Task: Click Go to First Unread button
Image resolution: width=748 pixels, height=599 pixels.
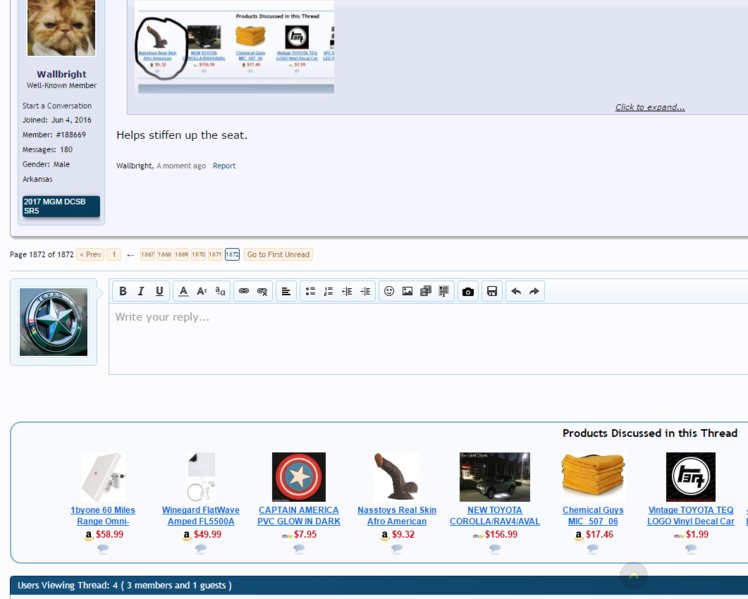Action: coord(279,254)
